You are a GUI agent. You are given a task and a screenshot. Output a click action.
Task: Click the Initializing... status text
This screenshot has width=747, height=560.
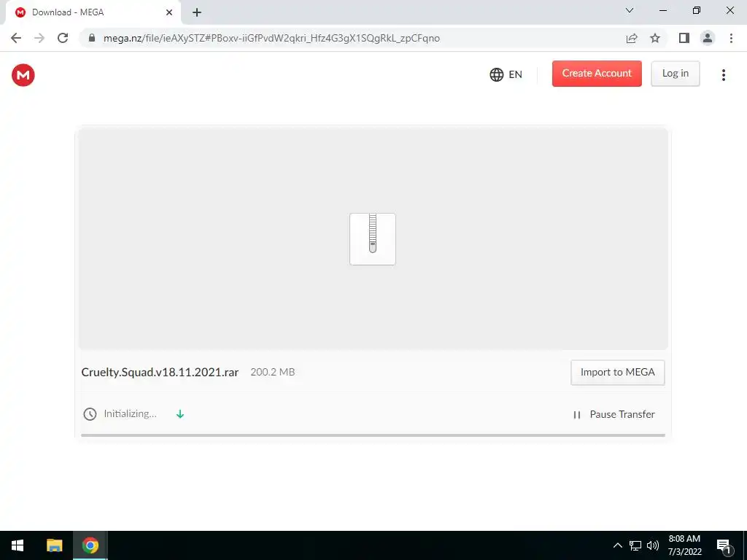click(x=130, y=413)
